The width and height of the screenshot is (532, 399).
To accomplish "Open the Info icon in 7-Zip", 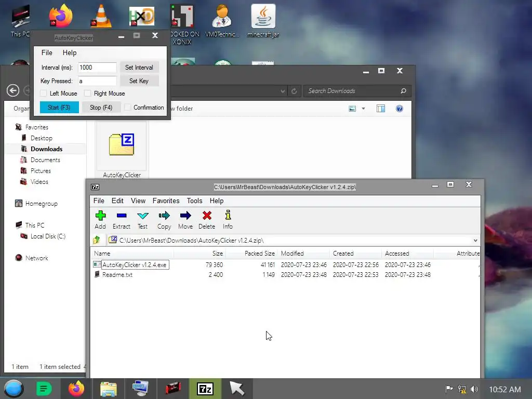I will click(228, 215).
